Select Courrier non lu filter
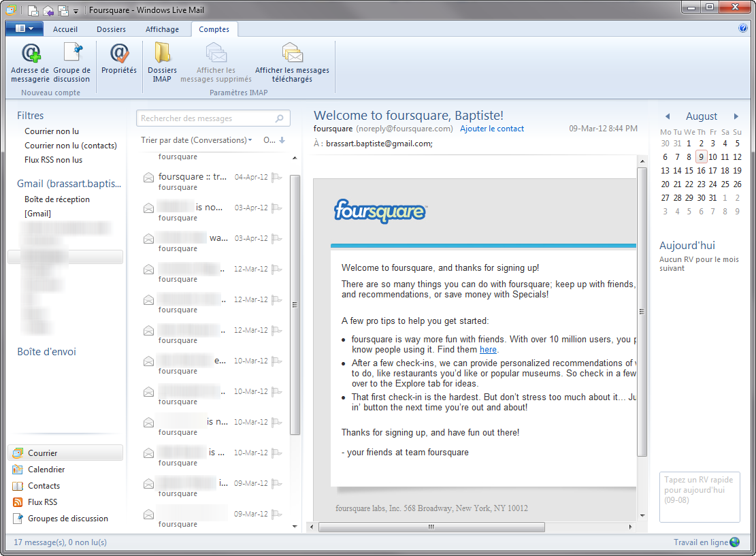Screen dimensions: 756x556 pos(52,131)
